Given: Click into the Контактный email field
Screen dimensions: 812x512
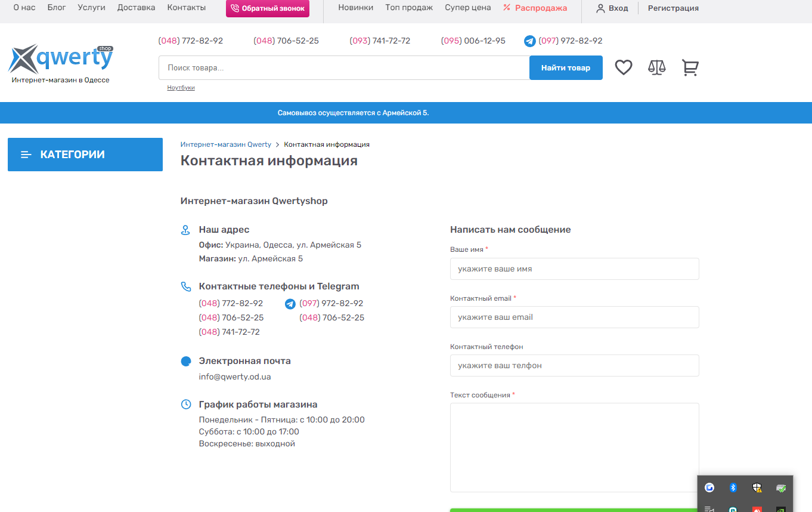Looking at the screenshot, I should [574, 317].
